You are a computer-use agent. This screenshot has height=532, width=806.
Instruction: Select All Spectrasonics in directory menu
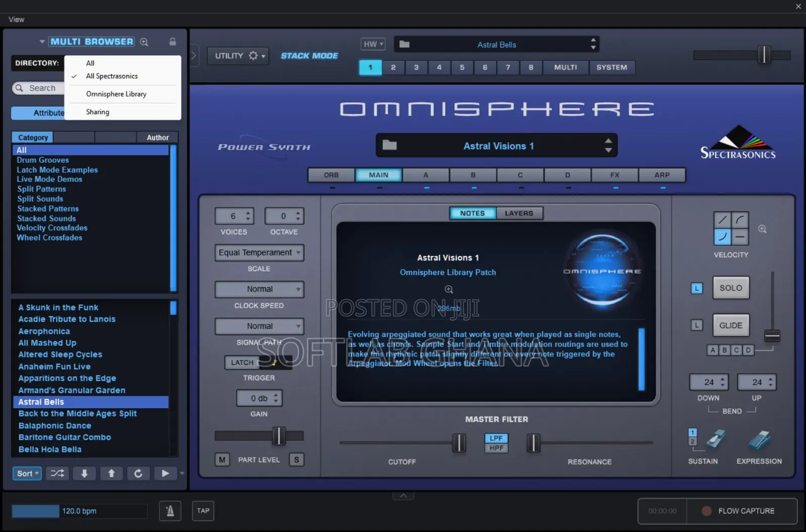(112, 76)
